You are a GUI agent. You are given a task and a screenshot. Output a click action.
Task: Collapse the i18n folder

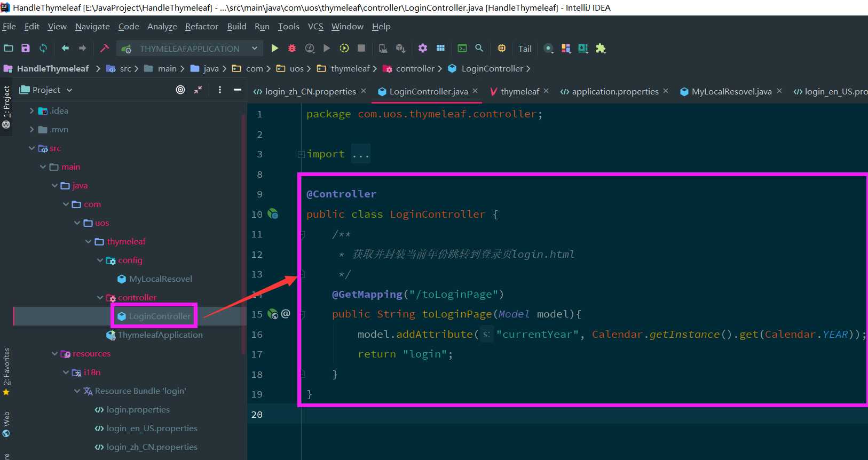(x=66, y=372)
